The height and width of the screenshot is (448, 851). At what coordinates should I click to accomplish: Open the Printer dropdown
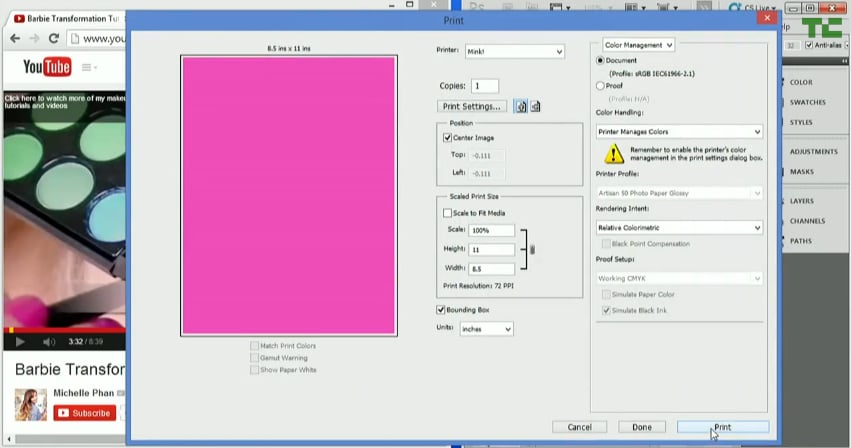point(514,51)
